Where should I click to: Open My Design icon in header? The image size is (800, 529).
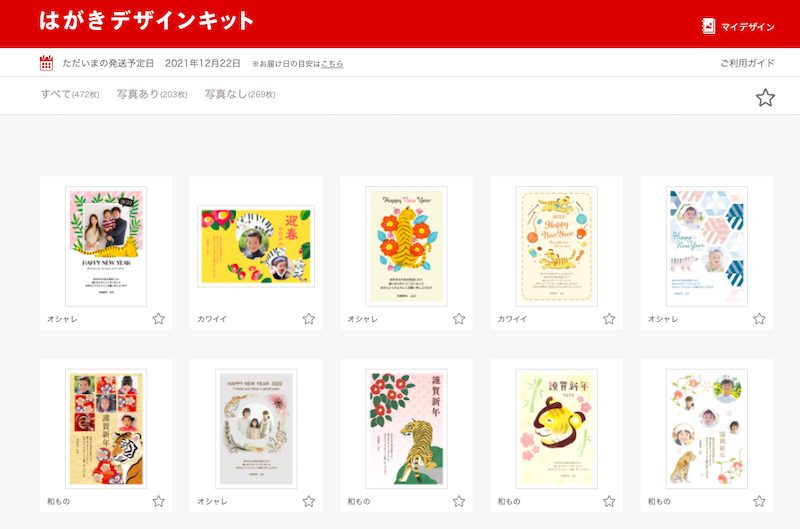[708, 26]
